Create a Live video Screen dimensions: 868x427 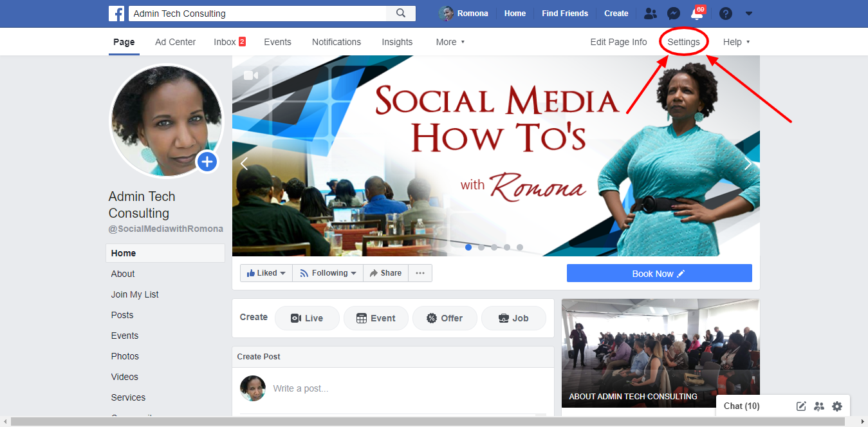pos(307,318)
